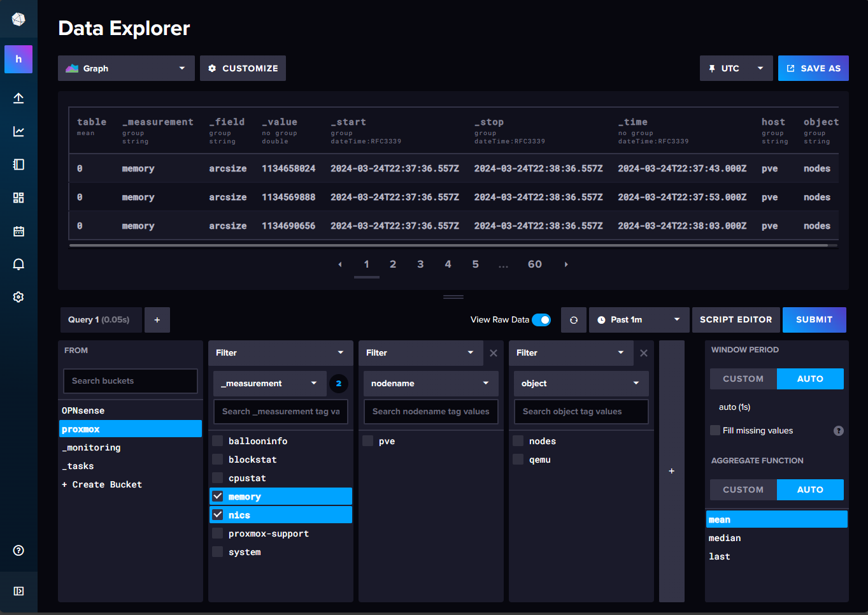The height and width of the screenshot is (615, 868).
Task: Enable Fill missing values checkbox
Action: pos(715,430)
